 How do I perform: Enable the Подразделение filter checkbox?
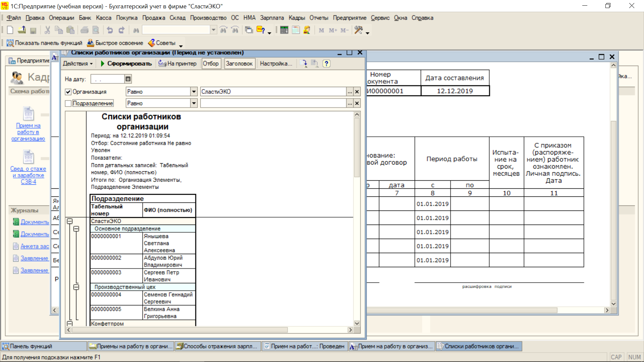coord(68,104)
